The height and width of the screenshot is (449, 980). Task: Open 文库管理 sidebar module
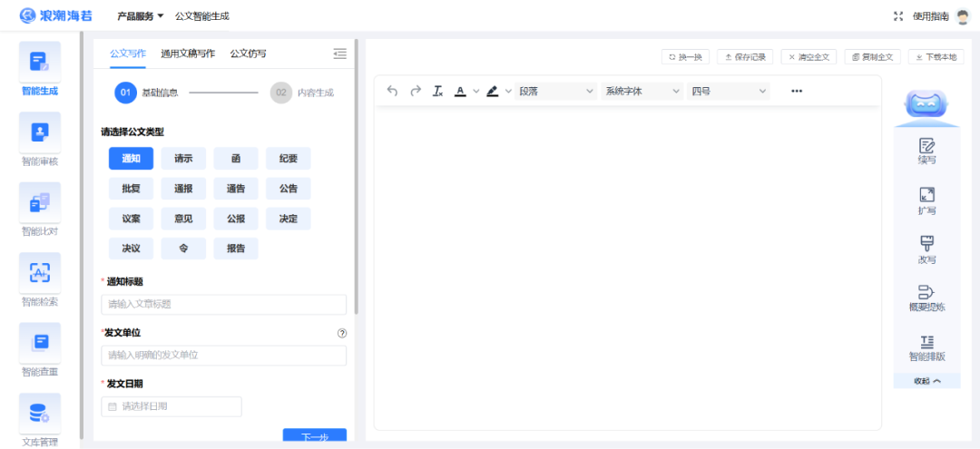pos(40,420)
